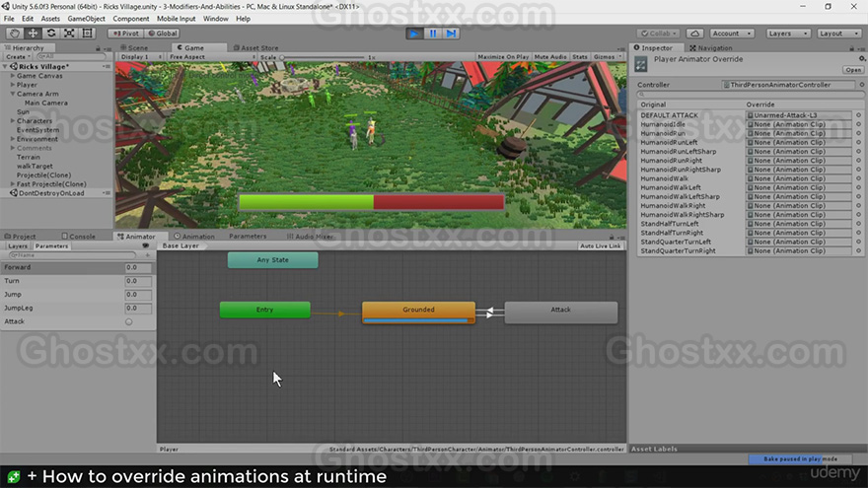Pick clip for HumanoidIdle override circle
Screen dimensions: 868x488
tap(858, 124)
